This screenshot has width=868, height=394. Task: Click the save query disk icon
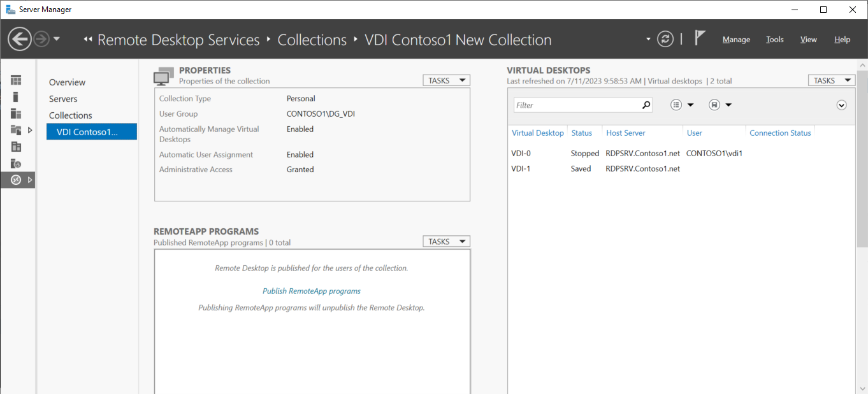[714, 105]
